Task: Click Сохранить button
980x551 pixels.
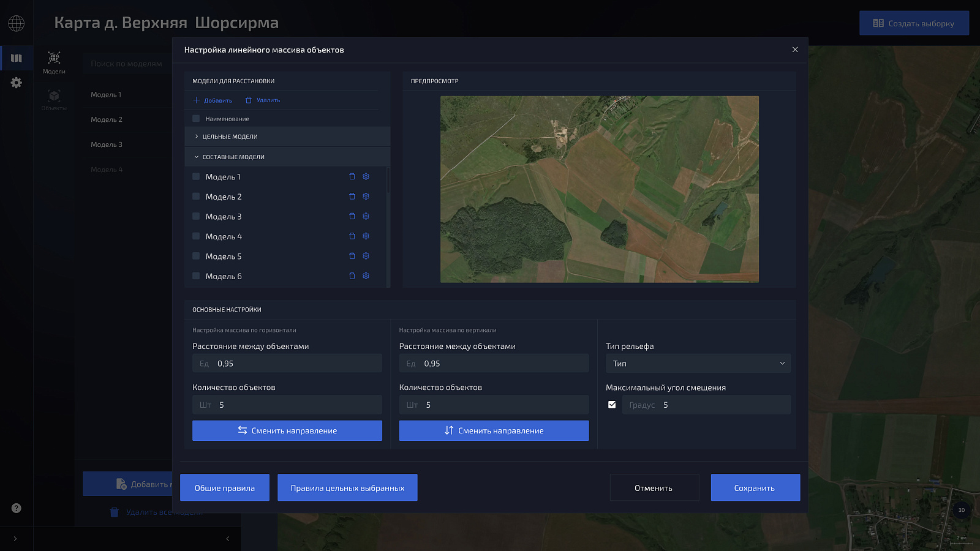Action: (x=755, y=488)
